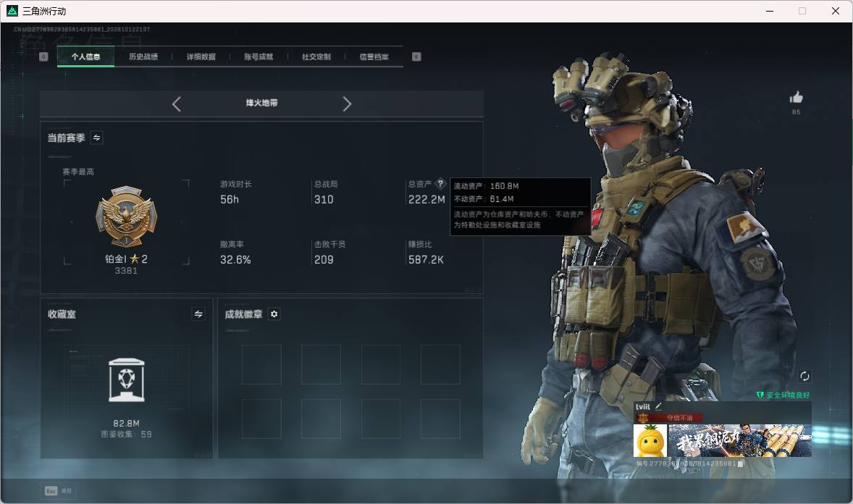Screen dimensions: 853x504
Task: Toggle the 当前赛季 season swap icon
Action: coord(97,138)
